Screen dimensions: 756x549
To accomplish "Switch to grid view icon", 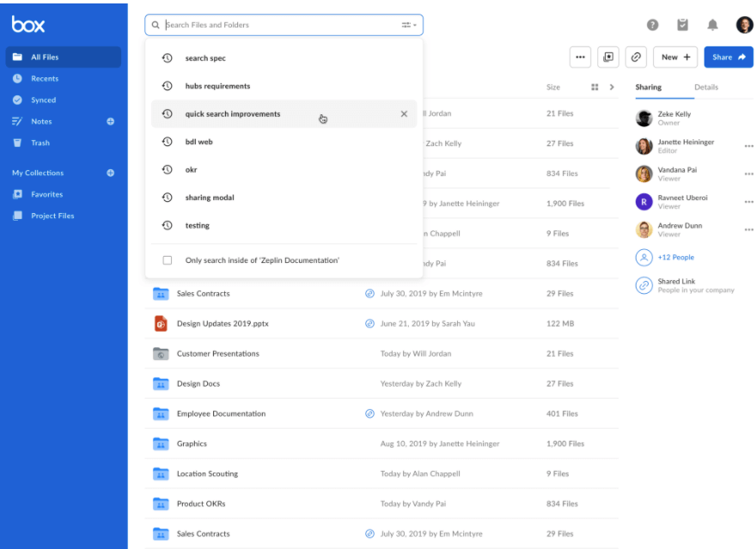I will tap(594, 87).
